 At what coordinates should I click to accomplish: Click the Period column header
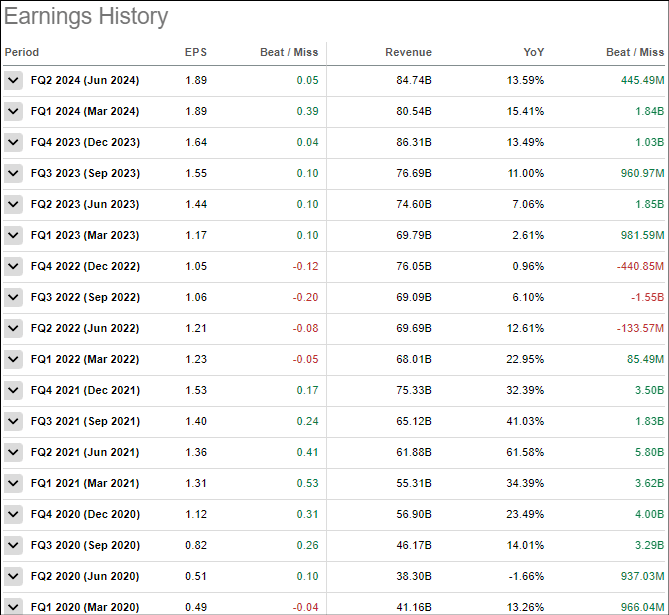pyautogui.click(x=22, y=52)
